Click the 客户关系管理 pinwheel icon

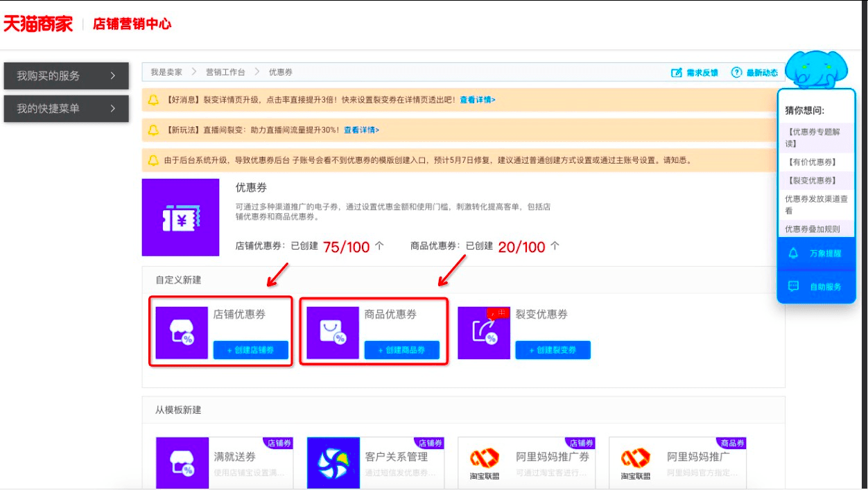333,462
